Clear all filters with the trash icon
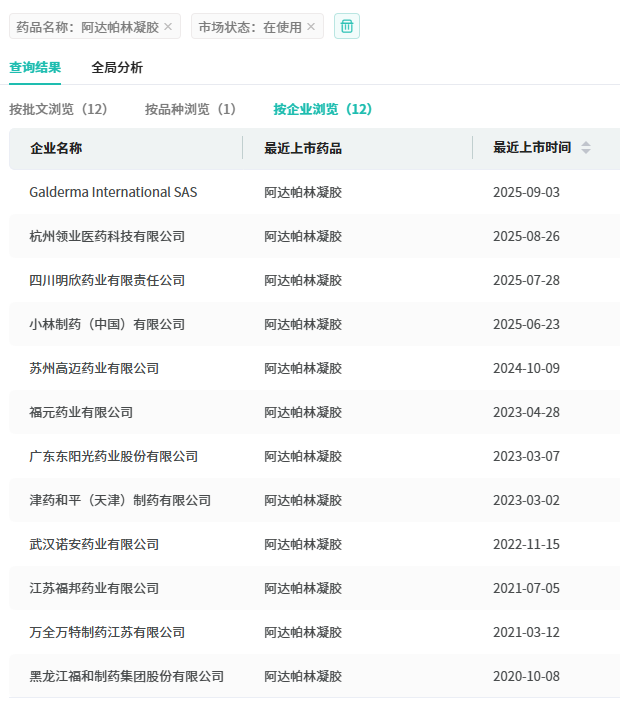 347,26
